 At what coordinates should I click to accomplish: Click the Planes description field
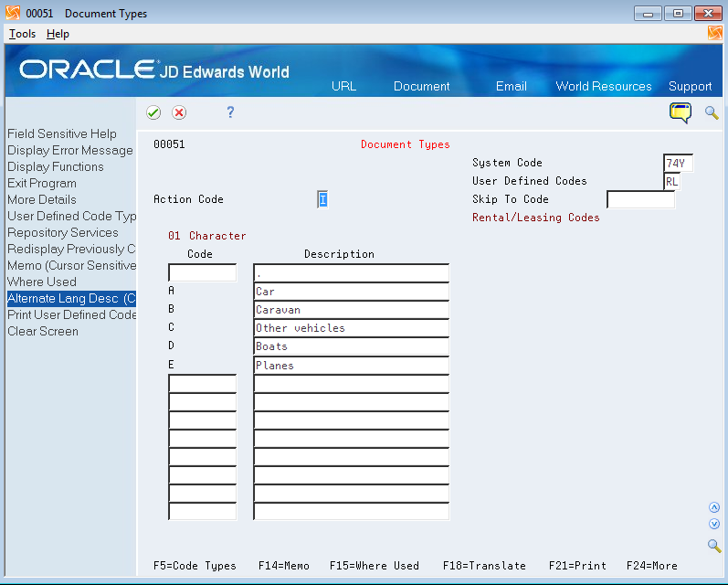pos(352,365)
